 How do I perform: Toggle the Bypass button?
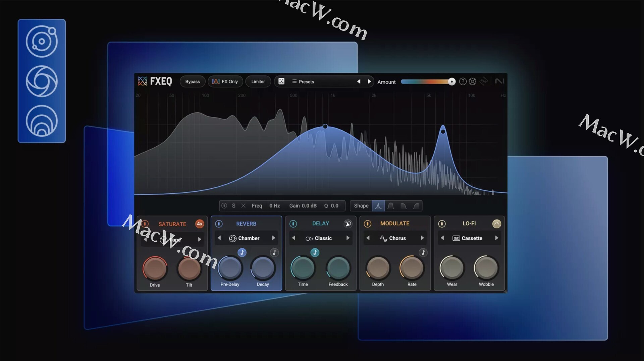coord(193,81)
